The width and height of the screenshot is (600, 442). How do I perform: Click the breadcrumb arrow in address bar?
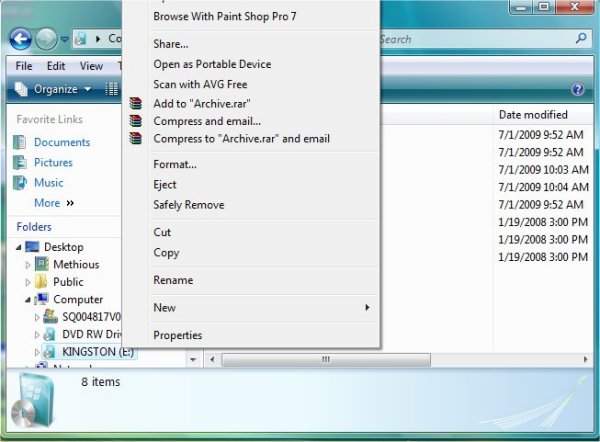98,39
